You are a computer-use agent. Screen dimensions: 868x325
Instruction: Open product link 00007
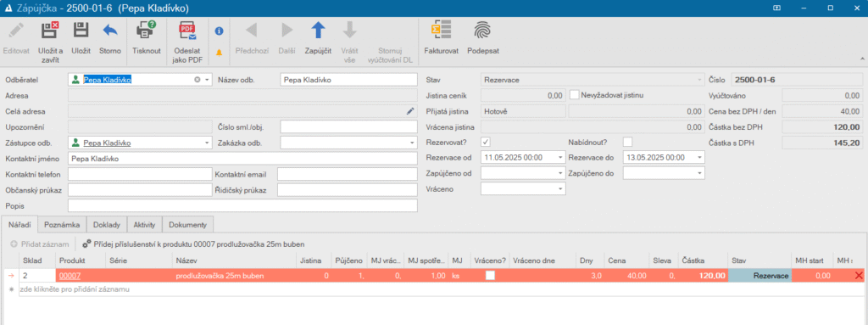[70, 276]
